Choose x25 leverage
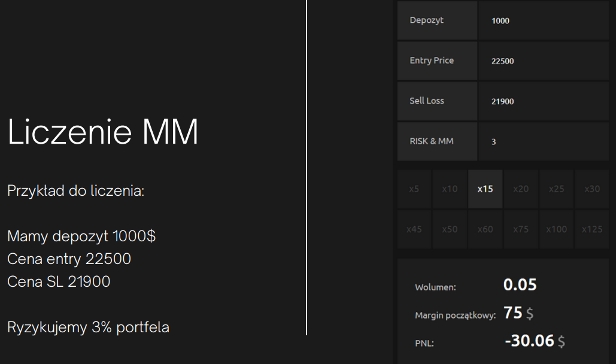616x364 pixels. (556, 189)
